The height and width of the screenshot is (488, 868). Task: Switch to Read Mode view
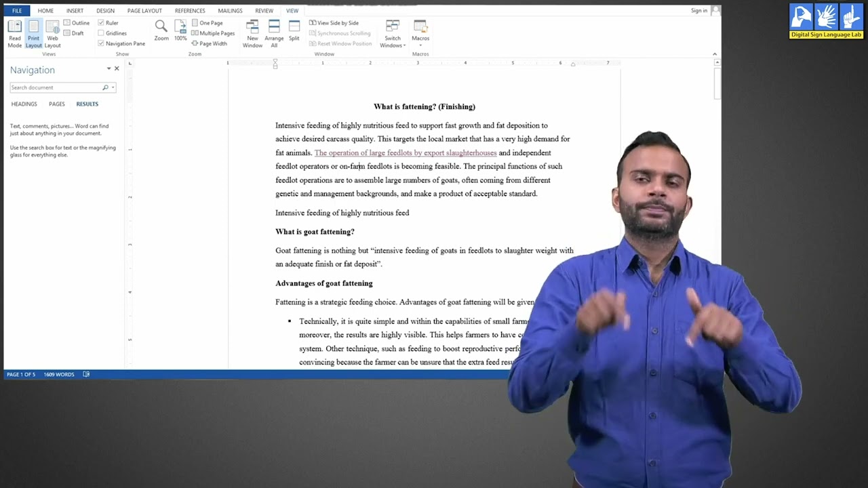coord(14,33)
